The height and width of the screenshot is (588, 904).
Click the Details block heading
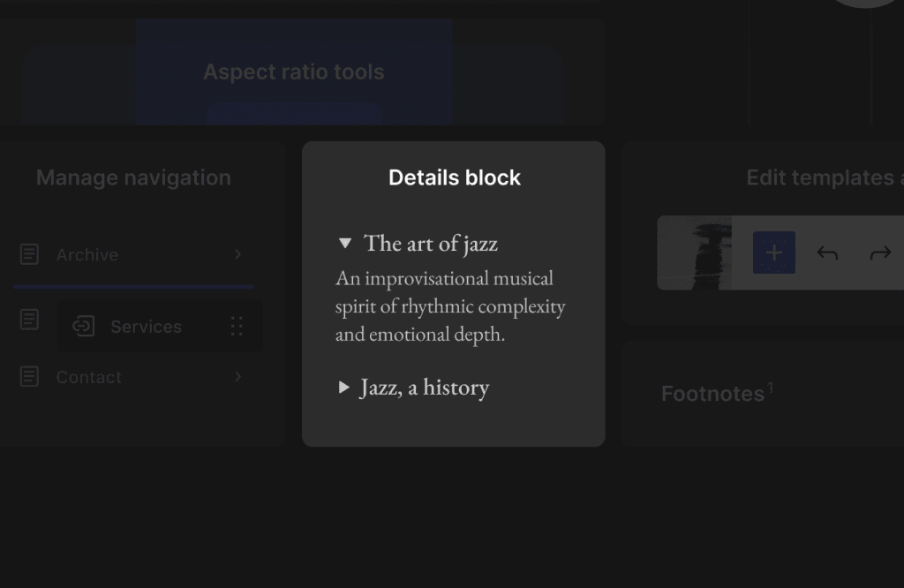pos(455,177)
